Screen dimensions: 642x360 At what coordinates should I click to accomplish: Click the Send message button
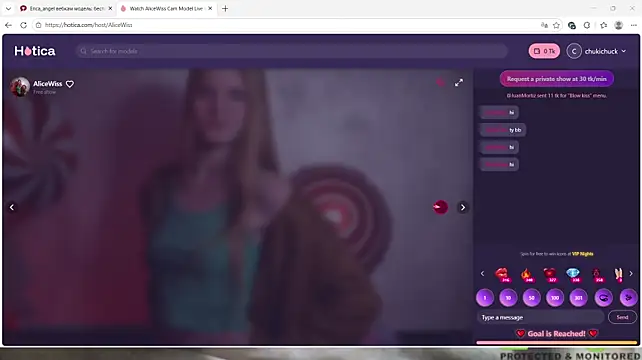pyautogui.click(x=622, y=317)
